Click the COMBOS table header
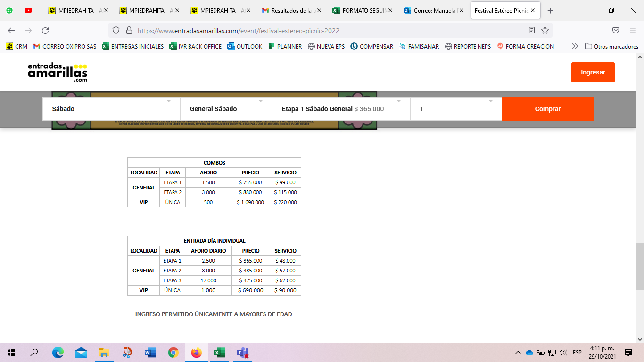 point(214,163)
